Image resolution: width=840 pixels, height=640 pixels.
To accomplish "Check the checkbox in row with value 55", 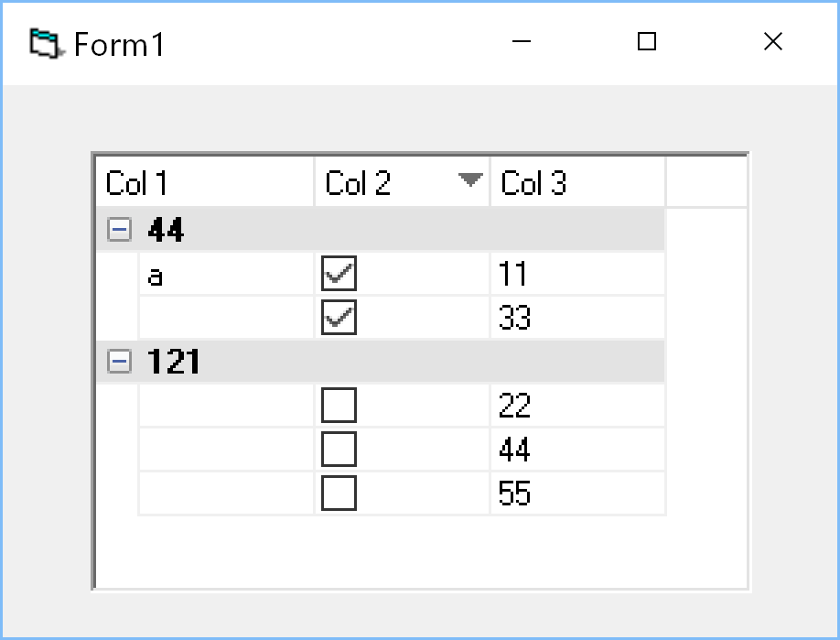I will (339, 494).
